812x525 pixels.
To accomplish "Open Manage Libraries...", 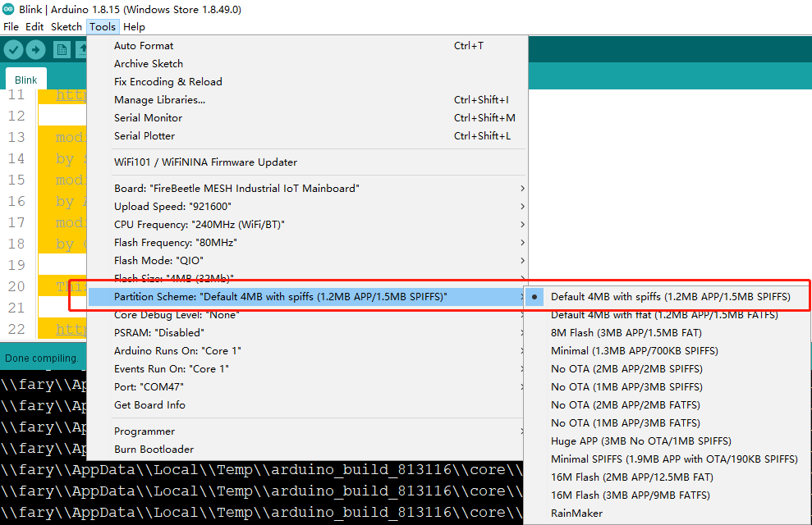I will coord(308,100).
